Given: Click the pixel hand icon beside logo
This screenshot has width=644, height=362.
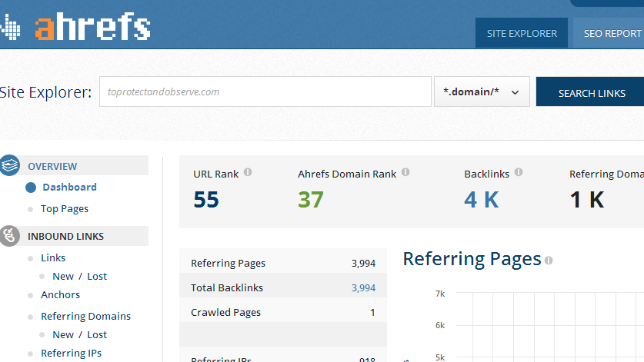Looking at the screenshot, I should coord(10,27).
